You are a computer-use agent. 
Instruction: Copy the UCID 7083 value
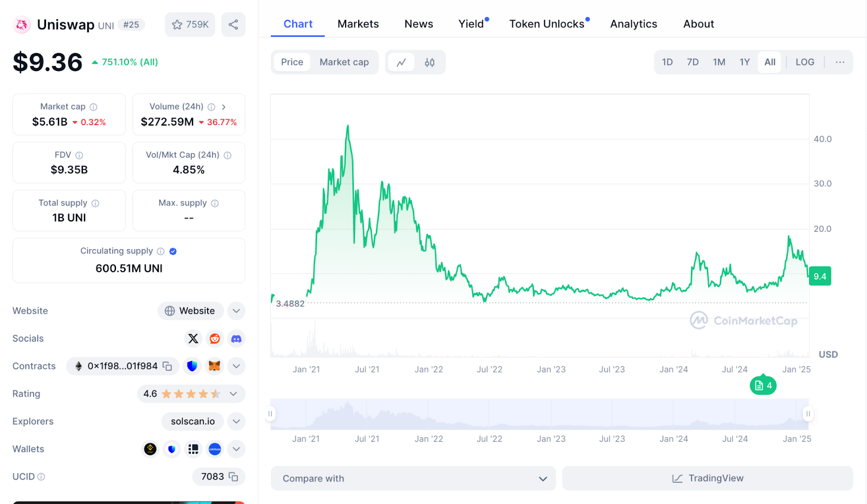click(x=234, y=477)
